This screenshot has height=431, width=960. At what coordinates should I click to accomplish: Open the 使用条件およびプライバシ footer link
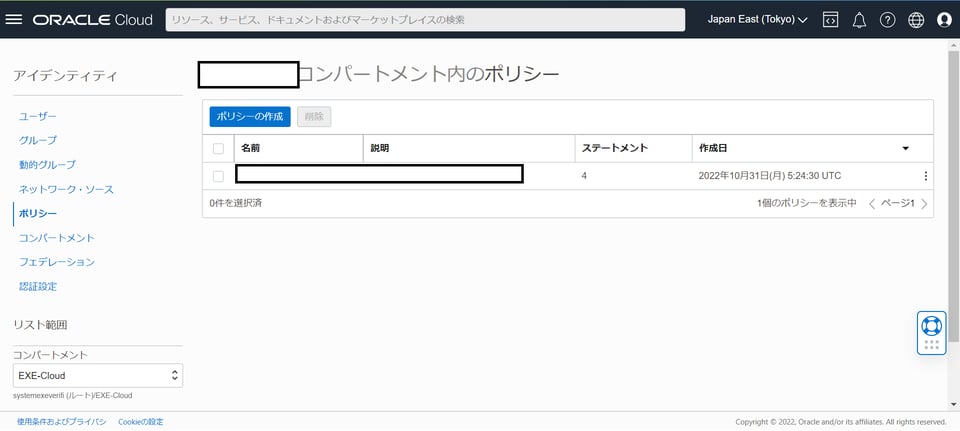tap(61, 422)
